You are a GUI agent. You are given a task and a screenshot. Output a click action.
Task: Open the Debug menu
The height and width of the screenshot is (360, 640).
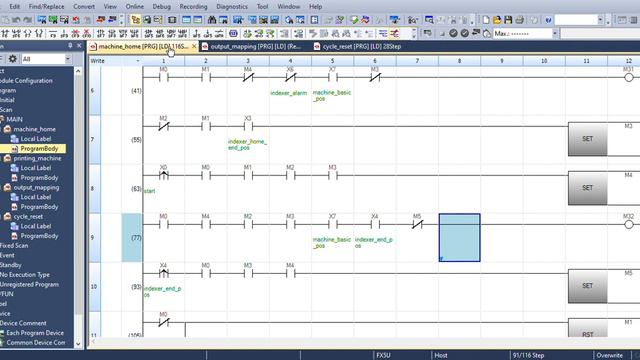tap(162, 7)
